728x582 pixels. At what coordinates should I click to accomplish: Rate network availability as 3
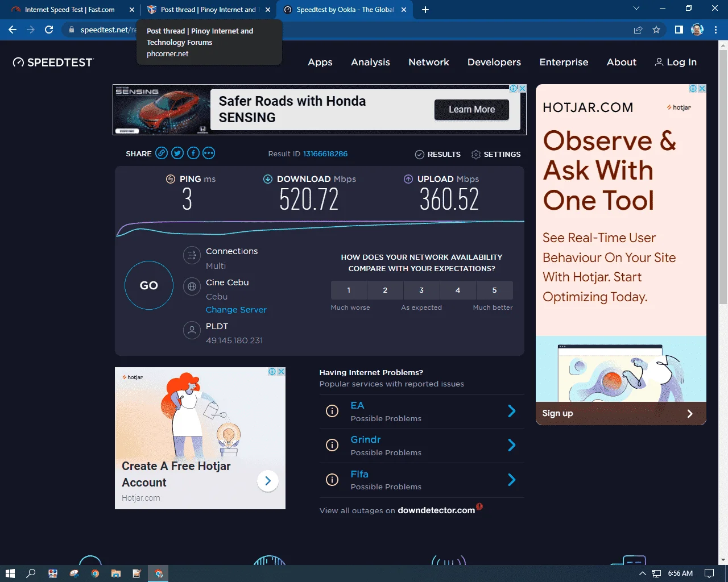[421, 290]
